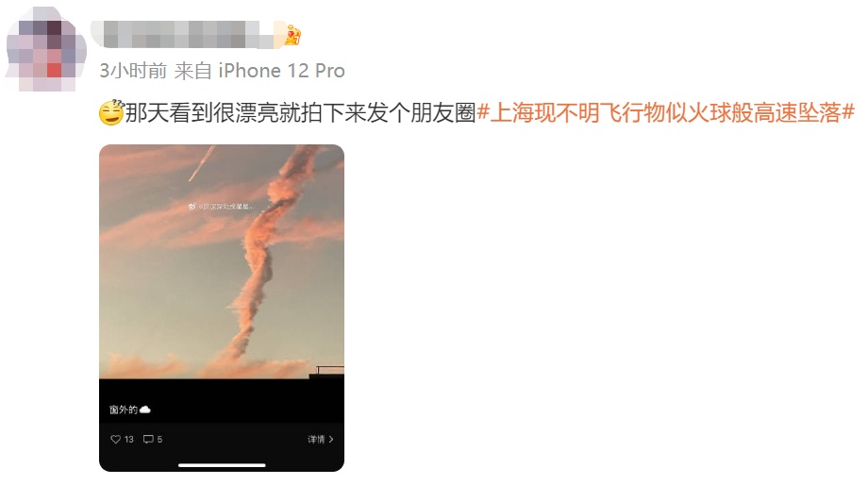
Task: Click the white home indicator bar
Action: [222, 465]
